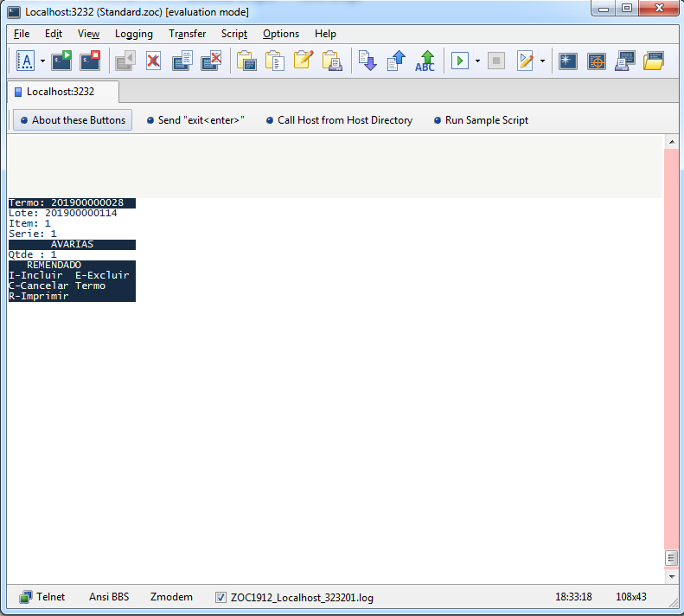Viewport: 684px width, 616px height.
Task: Open the Options menu
Action: click(280, 34)
